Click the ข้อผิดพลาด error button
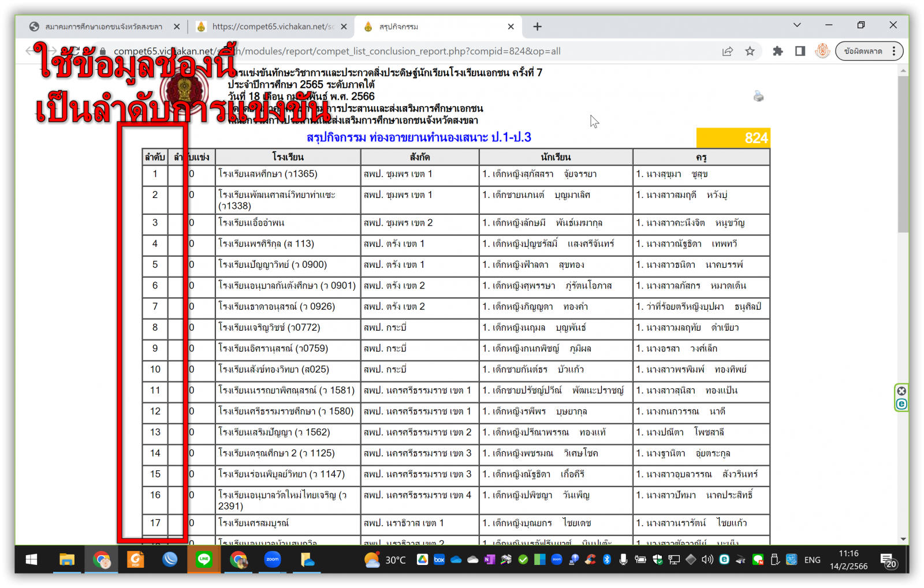924x588 pixels. coord(863,51)
